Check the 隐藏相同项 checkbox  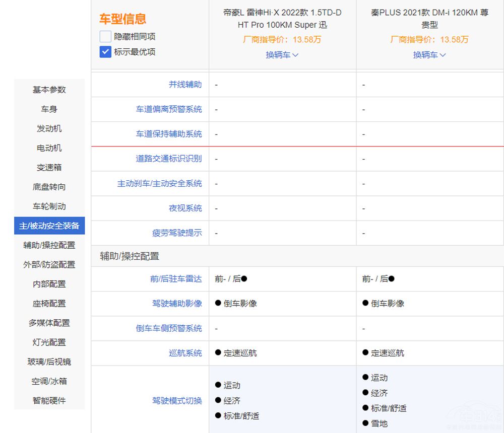coord(105,36)
